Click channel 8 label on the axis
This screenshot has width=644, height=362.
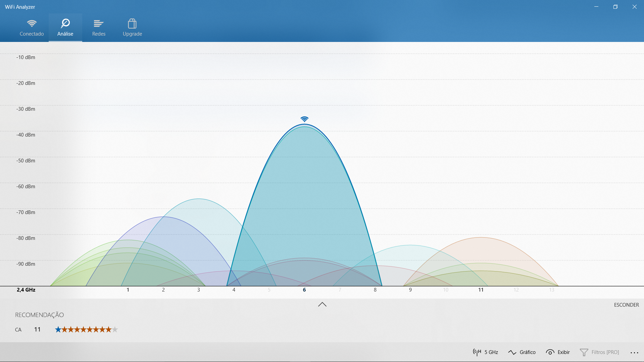[x=375, y=290]
